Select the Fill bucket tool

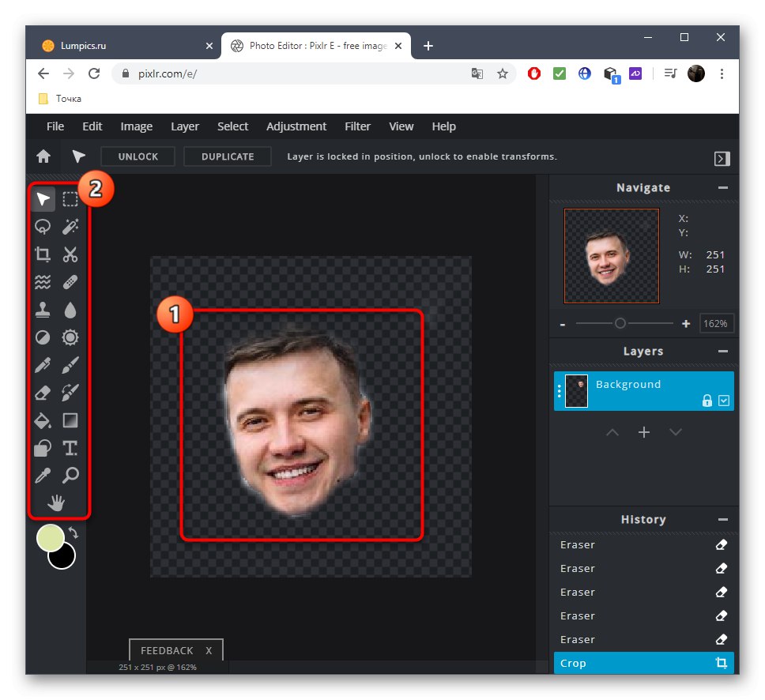[x=43, y=420]
